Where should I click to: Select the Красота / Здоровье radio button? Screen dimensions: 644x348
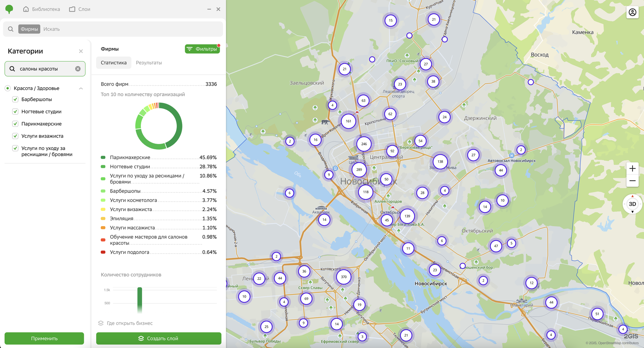8,88
